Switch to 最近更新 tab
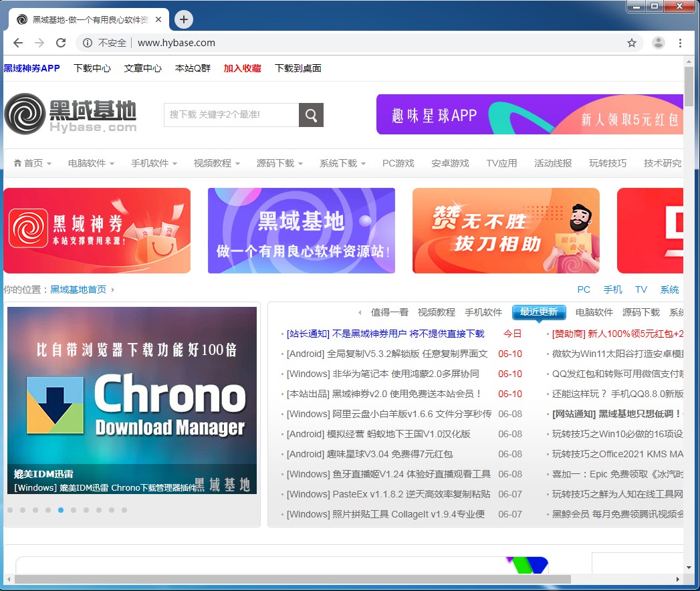Viewport: 700px width, 591px height. 539,312
